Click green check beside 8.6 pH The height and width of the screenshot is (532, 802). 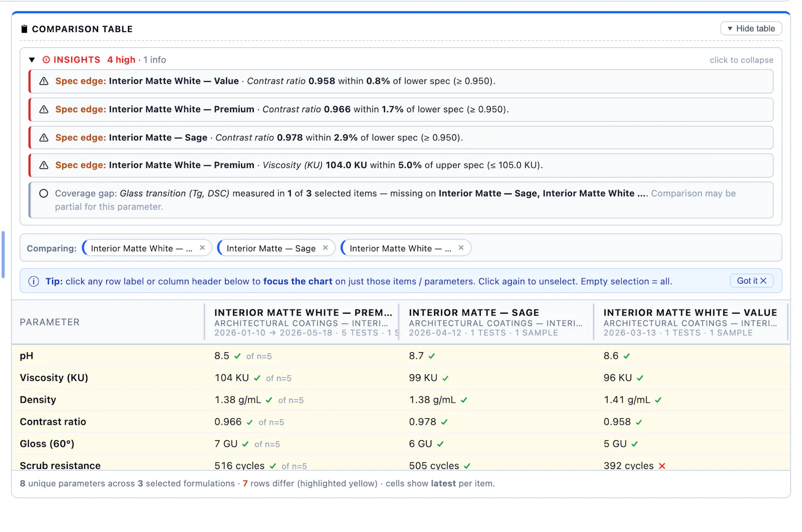click(627, 356)
